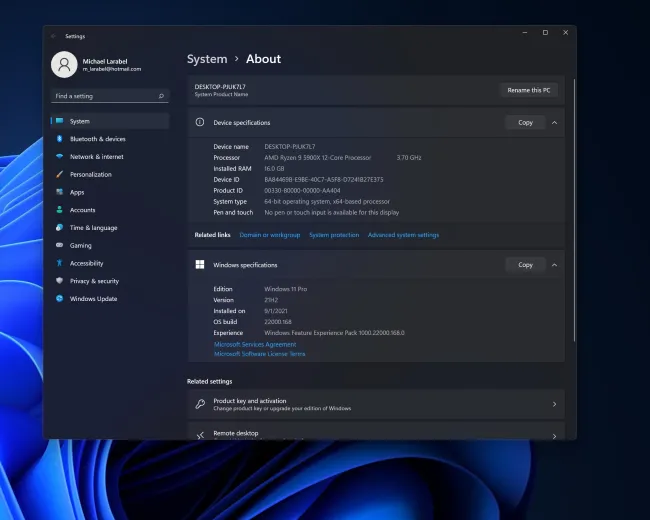The width and height of the screenshot is (650, 520).
Task: Click the Personalization paintbrush icon
Action: click(60, 174)
